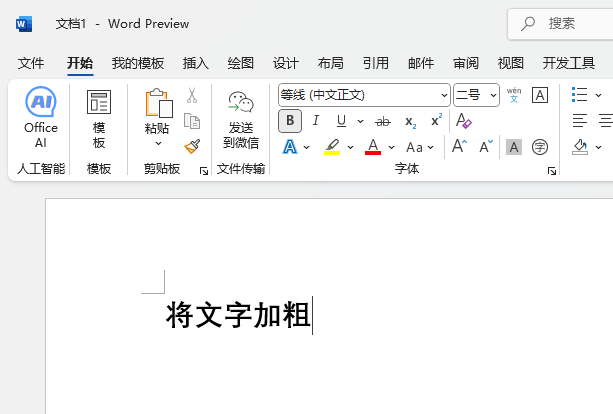This screenshot has width=613, height=414.
Task: Click the 搜索 search box
Action: (561, 24)
